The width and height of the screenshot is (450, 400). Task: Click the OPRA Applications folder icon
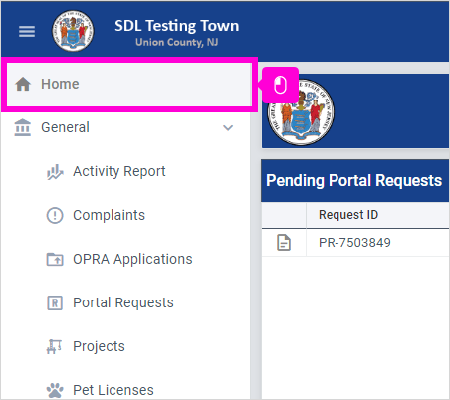pyautogui.click(x=55, y=259)
